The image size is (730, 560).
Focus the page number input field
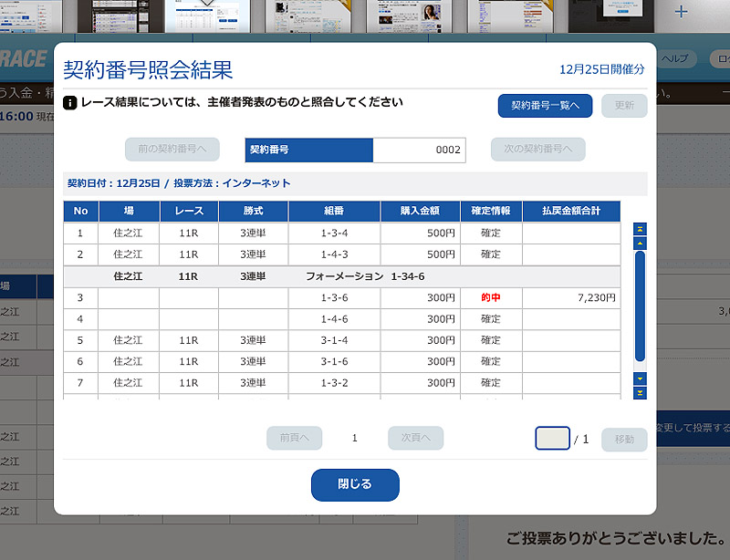[x=552, y=439]
